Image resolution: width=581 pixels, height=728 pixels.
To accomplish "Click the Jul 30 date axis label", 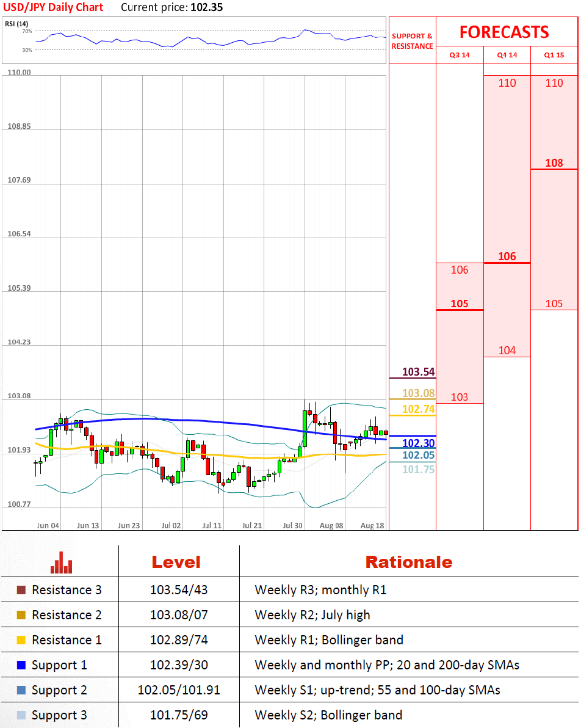I will tap(292, 526).
